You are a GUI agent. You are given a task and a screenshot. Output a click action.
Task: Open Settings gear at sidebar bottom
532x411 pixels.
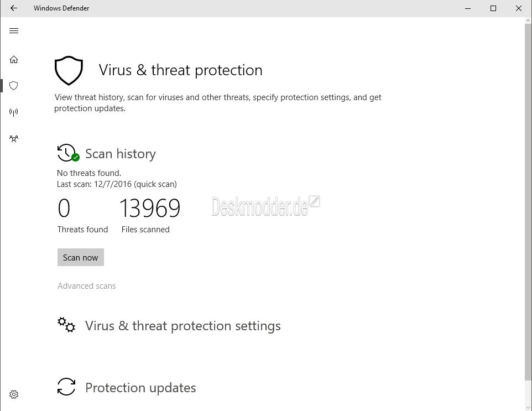click(14, 394)
